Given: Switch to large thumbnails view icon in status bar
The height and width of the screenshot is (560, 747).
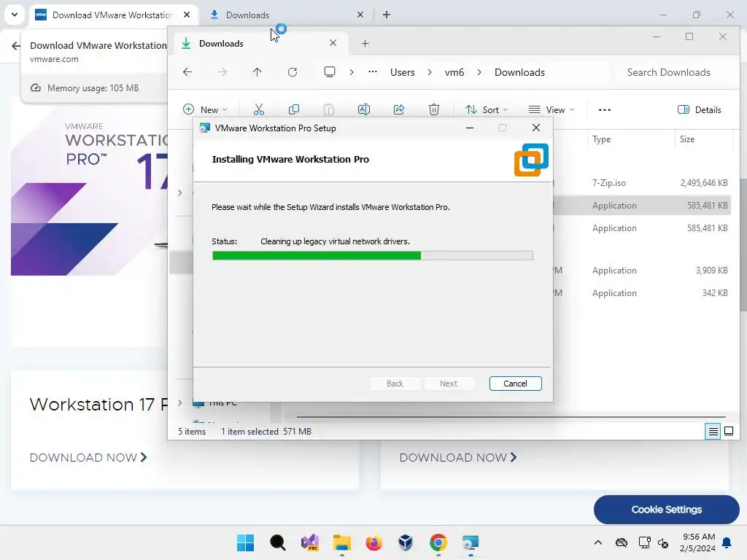Looking at the screenshot, I should (729, 432).
